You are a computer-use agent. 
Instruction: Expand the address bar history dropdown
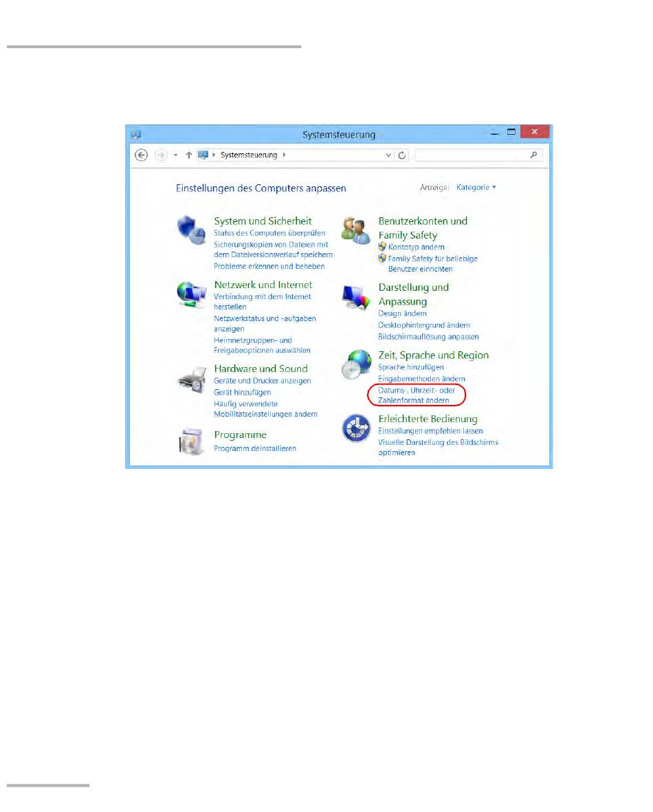(388, 155)
